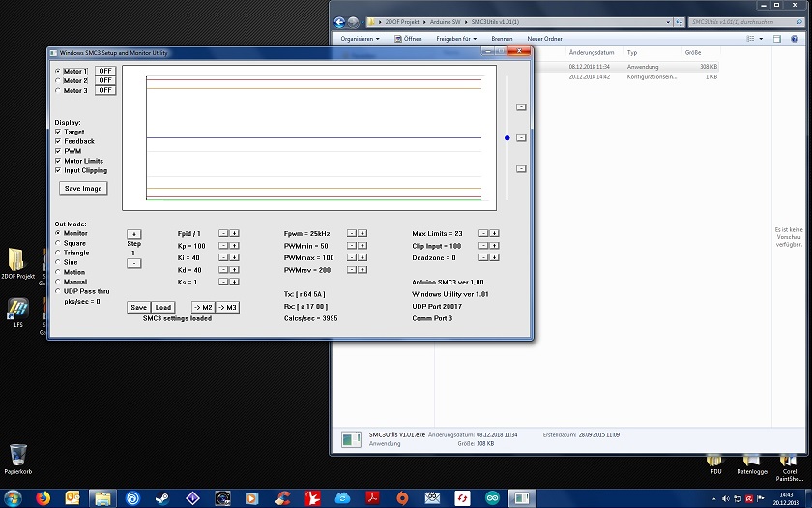812x508 pixels.
Task: Click the Step plus button
Action: click(133, 234)
